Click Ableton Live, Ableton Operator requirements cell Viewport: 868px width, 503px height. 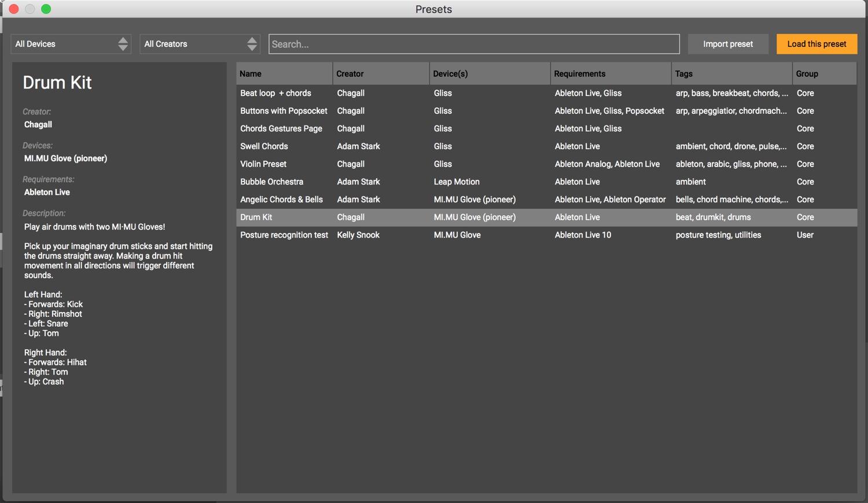[610, 199]
